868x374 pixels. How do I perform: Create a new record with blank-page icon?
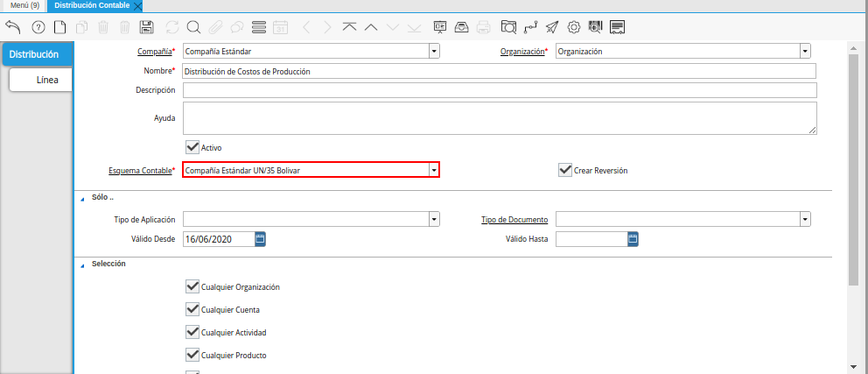point(59,26)
